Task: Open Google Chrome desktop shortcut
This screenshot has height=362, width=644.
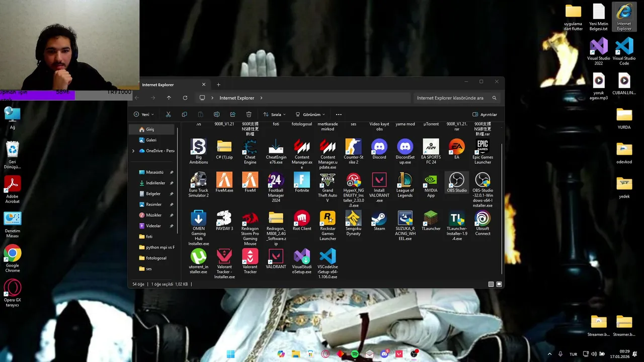Action: click(13, 259)
